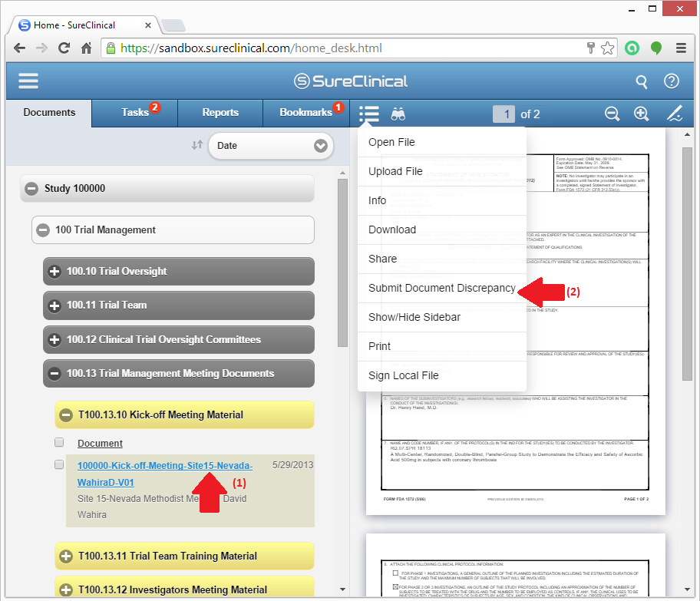Go back with browser back arrow
The width and height of the screenshot is (700, 601).
[x=20, y=48]
